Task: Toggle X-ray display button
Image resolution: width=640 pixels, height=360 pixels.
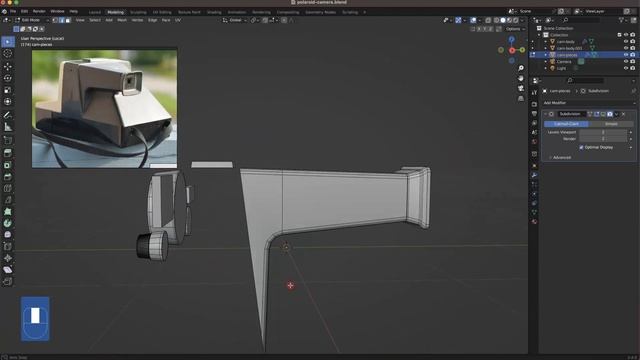Action: [488, 20]
